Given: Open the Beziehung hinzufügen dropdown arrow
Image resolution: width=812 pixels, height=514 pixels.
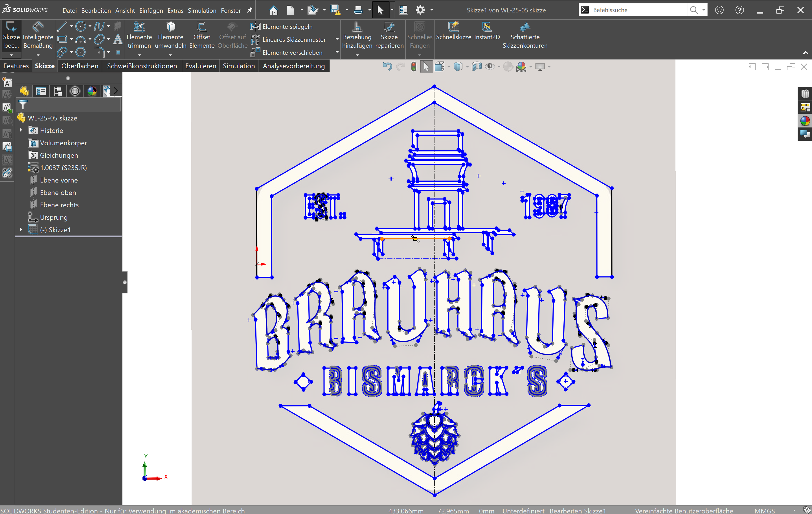Looking at the screenshot, I should point(357,55).
